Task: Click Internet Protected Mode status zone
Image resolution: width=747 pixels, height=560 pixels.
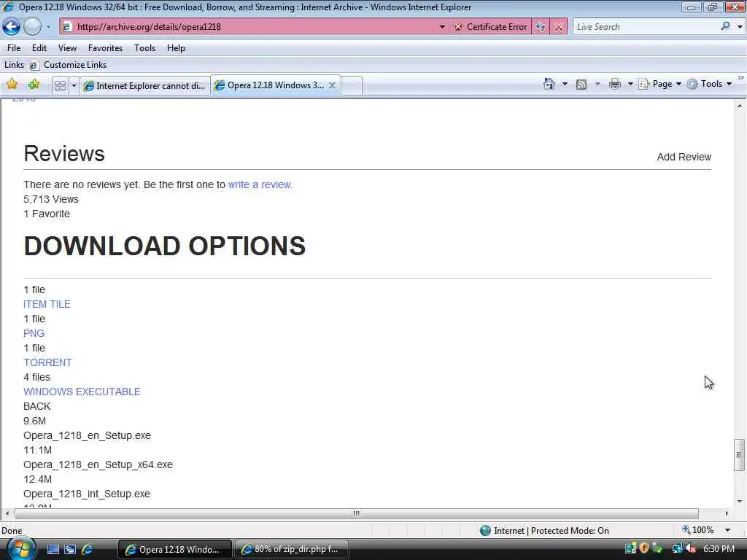Action: coord(544,531)
